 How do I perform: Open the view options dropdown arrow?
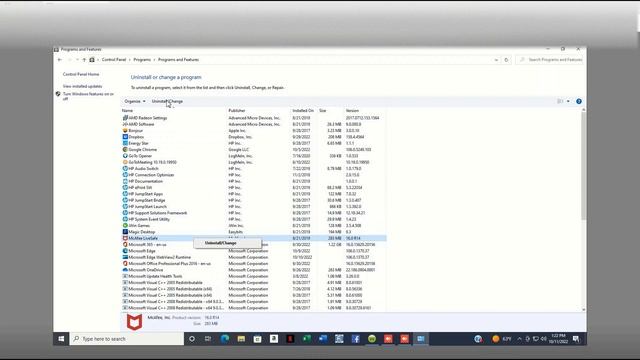tap(568, 101)
